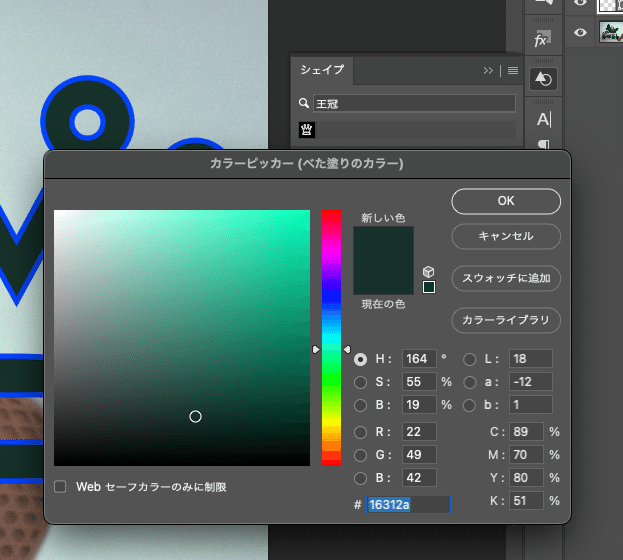Select the RGB blue B radio button
Image resolution: width=623 pixels, height=560 pixels.
click(x=360, y=478)
